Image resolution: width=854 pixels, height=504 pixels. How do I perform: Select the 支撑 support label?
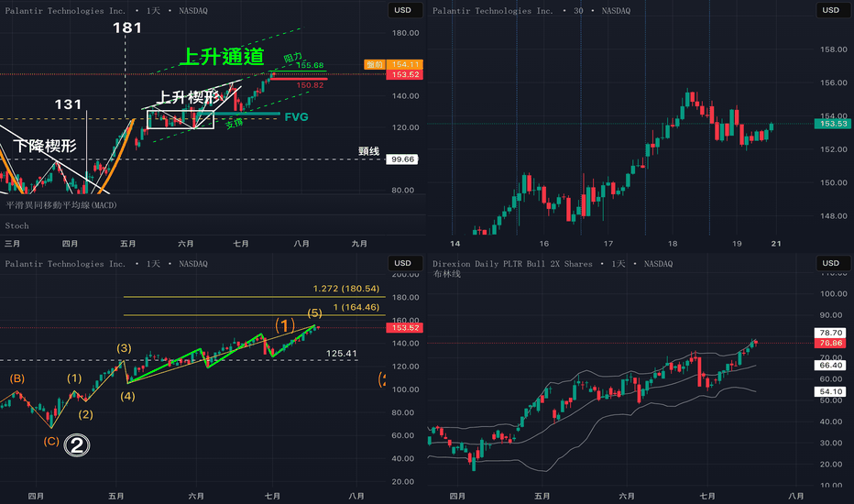[x=235, y=123]
